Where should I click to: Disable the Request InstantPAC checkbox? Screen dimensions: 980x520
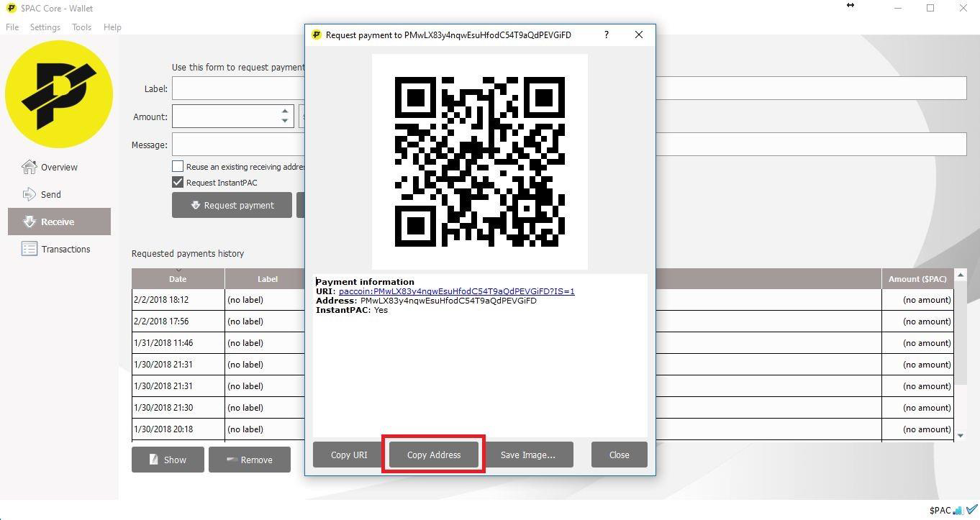(x=178, y=182)
